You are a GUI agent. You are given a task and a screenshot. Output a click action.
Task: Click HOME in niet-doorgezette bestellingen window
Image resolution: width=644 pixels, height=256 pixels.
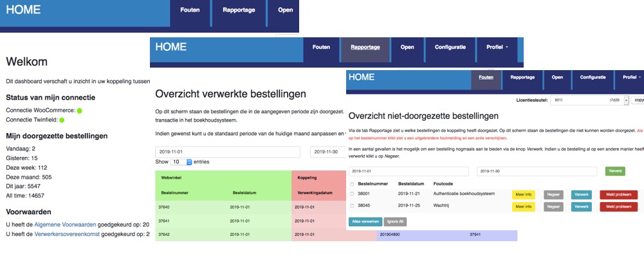[x=362, y=77]
